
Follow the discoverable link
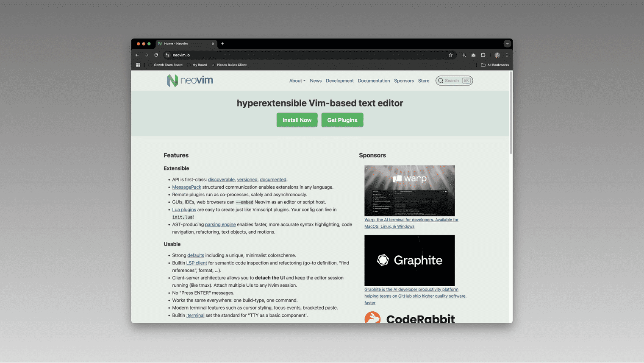[x=221, y=180]
